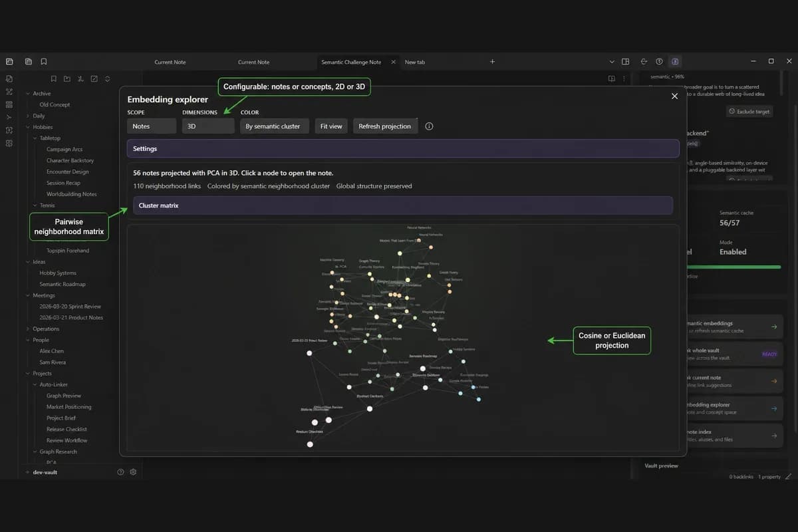Open the 2026-03-20 Sprint Review note
This screenshot has height=532, width=798.
[x=70, y=307]
